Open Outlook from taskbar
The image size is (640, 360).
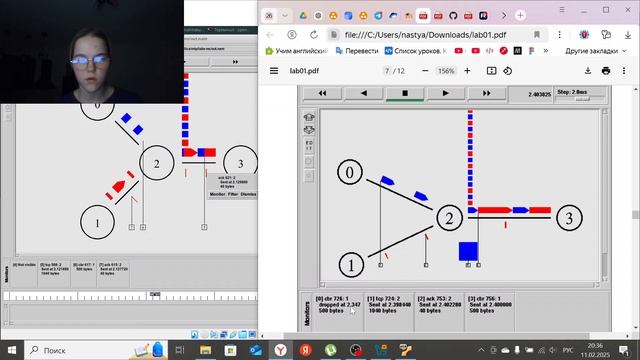click(256, 350)
